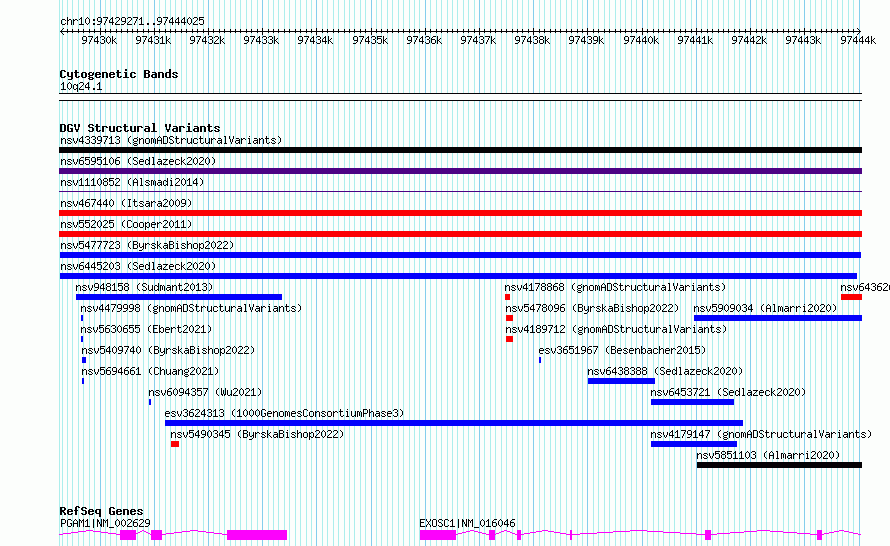Click the black nsv5851103 Almarri2020 bar
This screenshot has height=546, width=890.
point(779,465)
